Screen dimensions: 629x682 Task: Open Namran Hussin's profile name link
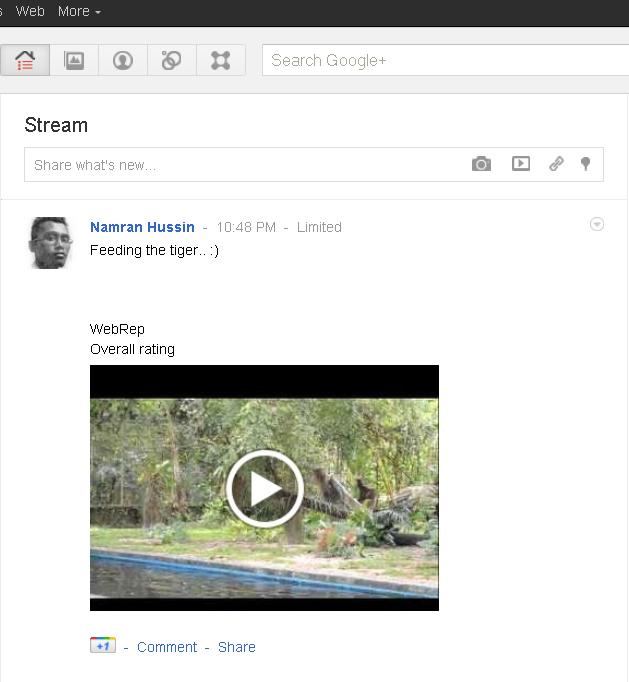142,227
